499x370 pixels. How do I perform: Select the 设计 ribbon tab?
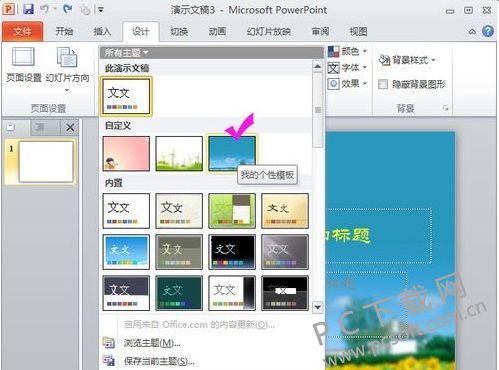point(141,32)
